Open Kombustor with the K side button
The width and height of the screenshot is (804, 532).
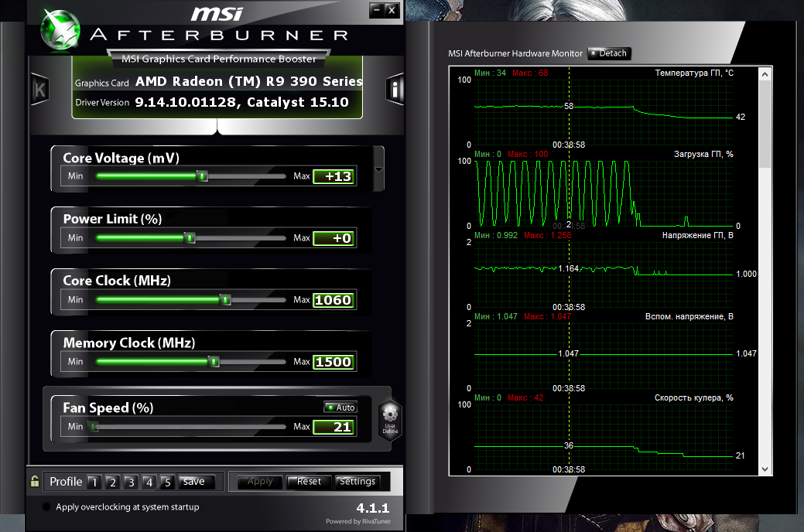39,90
